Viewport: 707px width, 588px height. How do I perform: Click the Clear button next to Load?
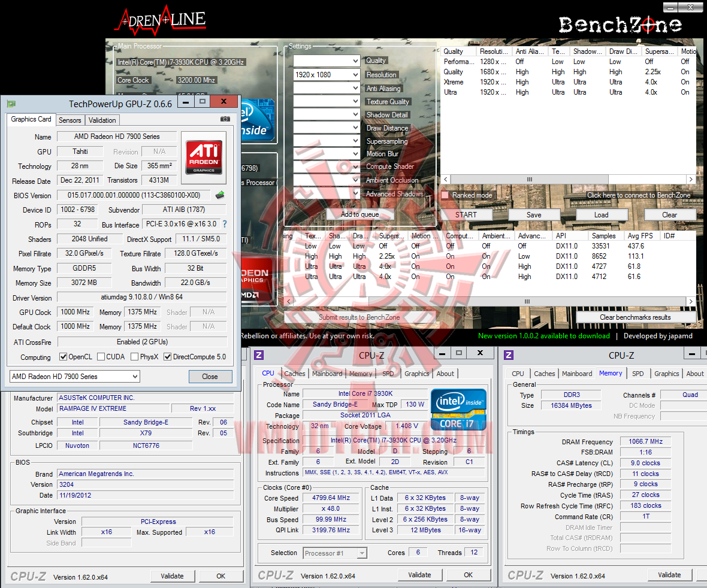coord(670,215)
